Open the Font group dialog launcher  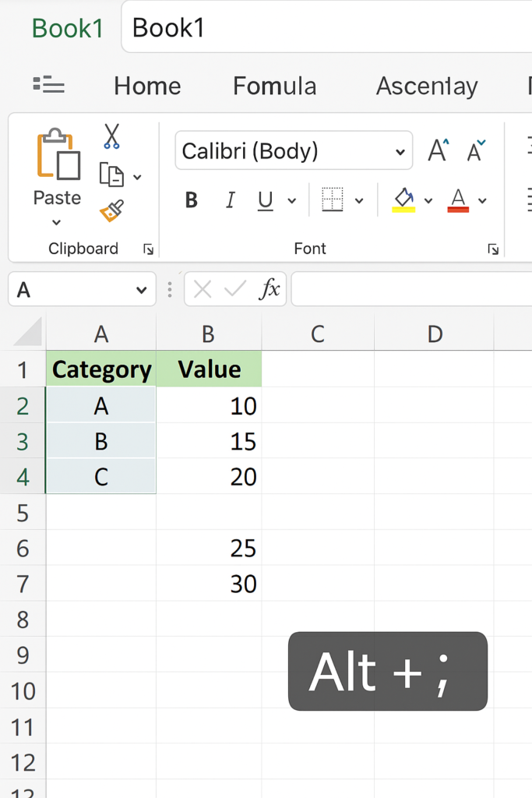492,249
